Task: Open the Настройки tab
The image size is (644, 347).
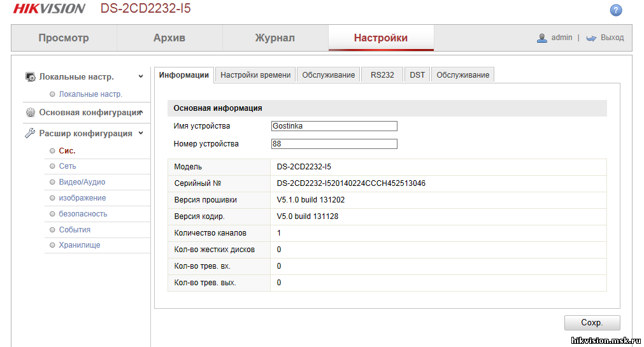Action: click(381, 38)
